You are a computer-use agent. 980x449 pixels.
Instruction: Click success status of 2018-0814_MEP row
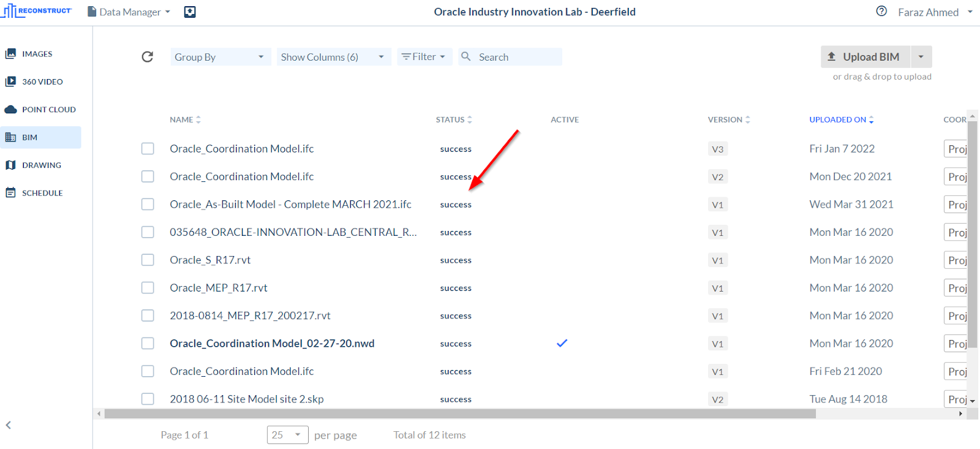[x=456, y=316]
